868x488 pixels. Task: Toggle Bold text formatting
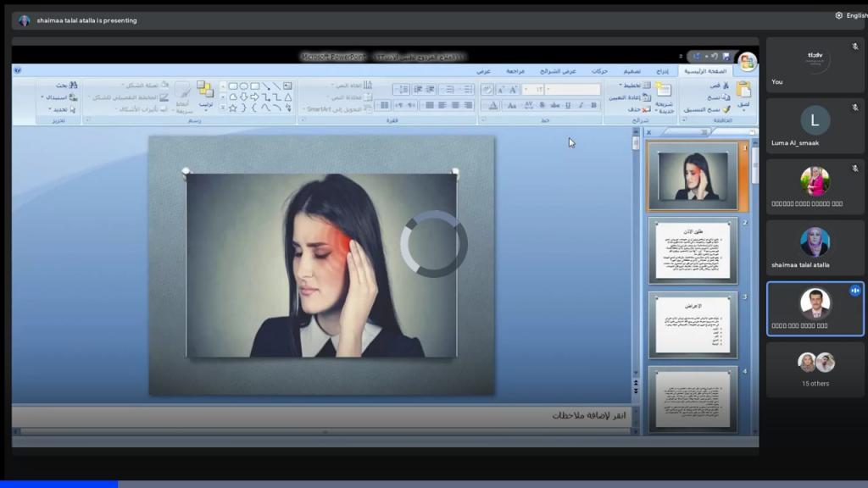click(x=593, y=105)
